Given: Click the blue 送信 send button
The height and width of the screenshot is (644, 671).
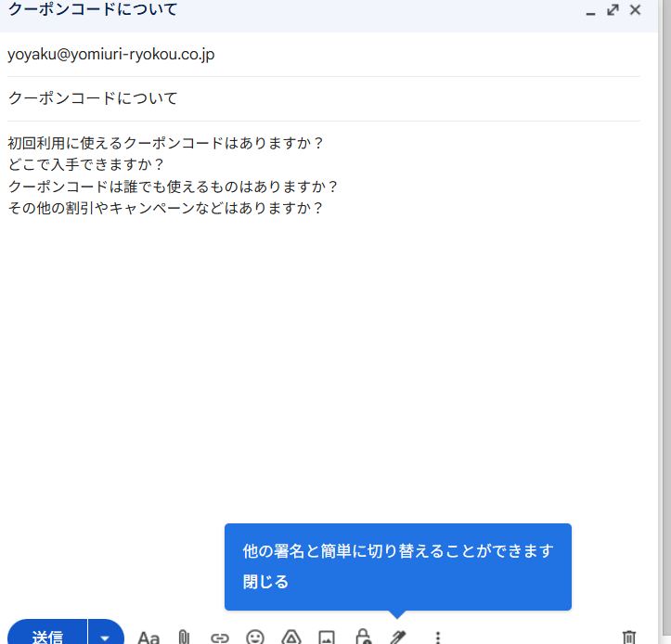Looking at the screenshot, I should point(47,634).
